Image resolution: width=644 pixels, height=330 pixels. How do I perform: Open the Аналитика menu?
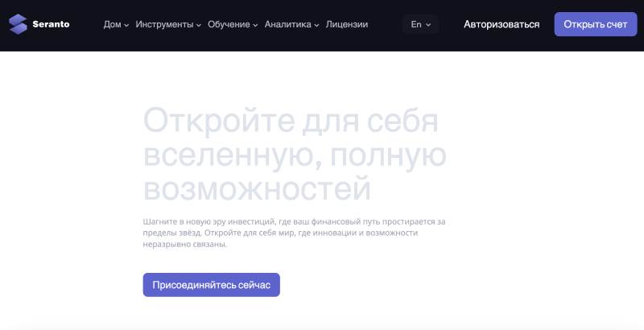click(x=287, y=24)
